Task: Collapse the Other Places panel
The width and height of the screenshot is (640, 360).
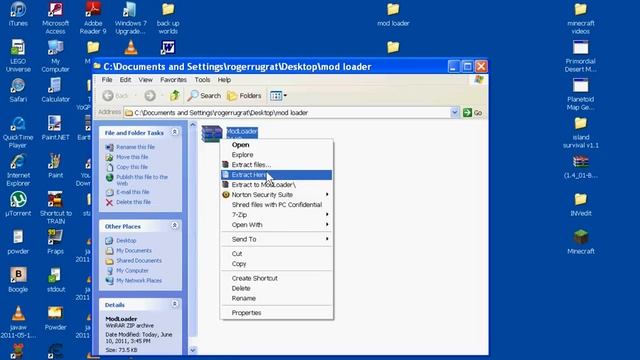Action: tap(174, 226)
